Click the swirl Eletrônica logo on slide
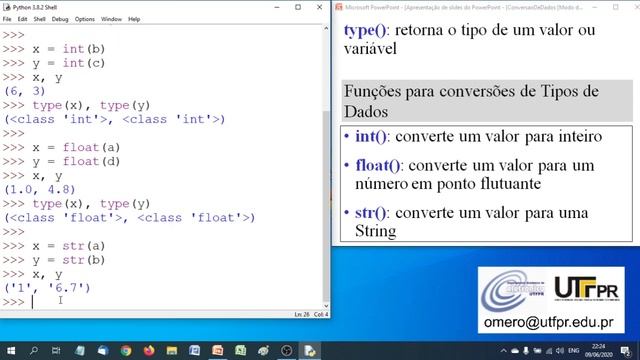 coord(513,290)
